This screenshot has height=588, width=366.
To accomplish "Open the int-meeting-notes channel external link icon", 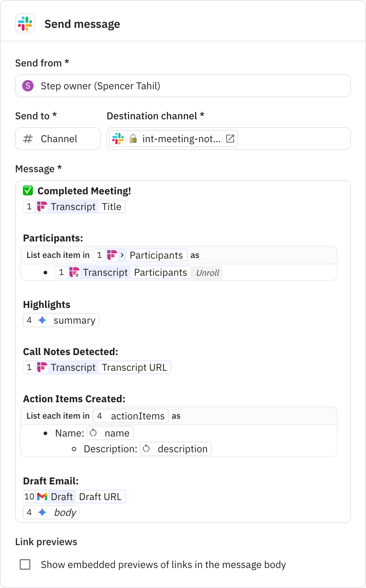I will tap(230, 139).
